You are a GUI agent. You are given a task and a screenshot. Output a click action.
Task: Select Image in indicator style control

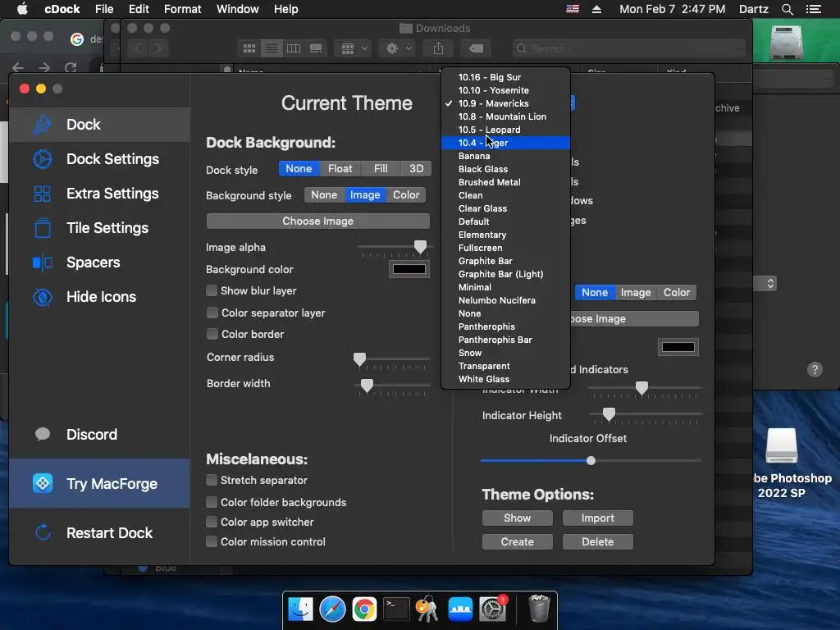(x=636, y=293)
